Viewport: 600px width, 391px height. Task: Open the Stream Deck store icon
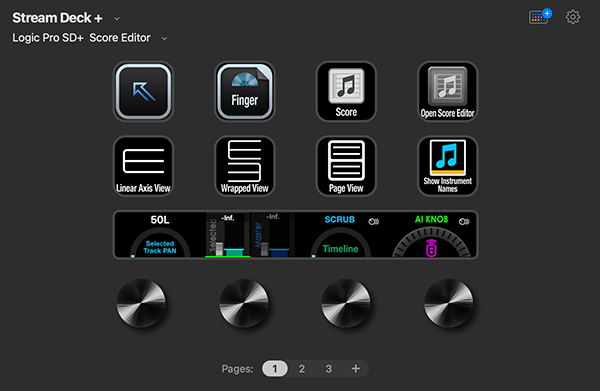pyautogui.click(x=540, y=16)
